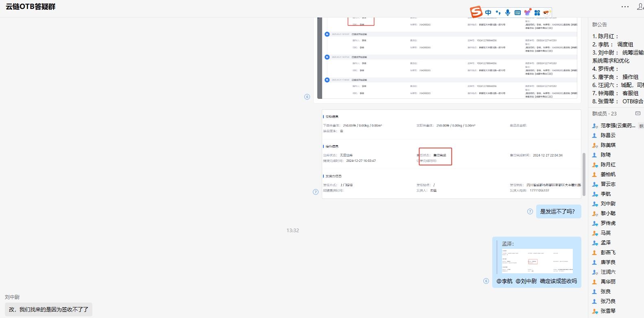Click the Sogou input method logo
Screen dimensions: 644x318
pos(476,12)
